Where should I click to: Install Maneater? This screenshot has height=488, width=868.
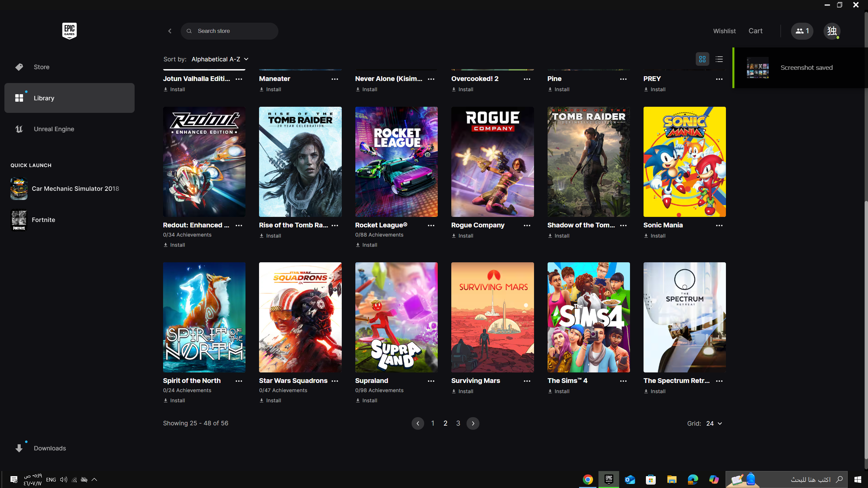[x=270, y=89]
